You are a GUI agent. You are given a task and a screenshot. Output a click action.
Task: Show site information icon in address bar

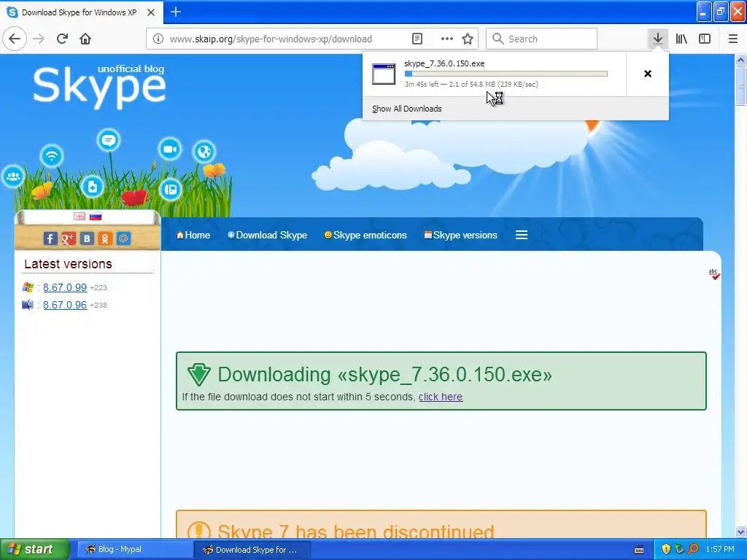(158, 39)
